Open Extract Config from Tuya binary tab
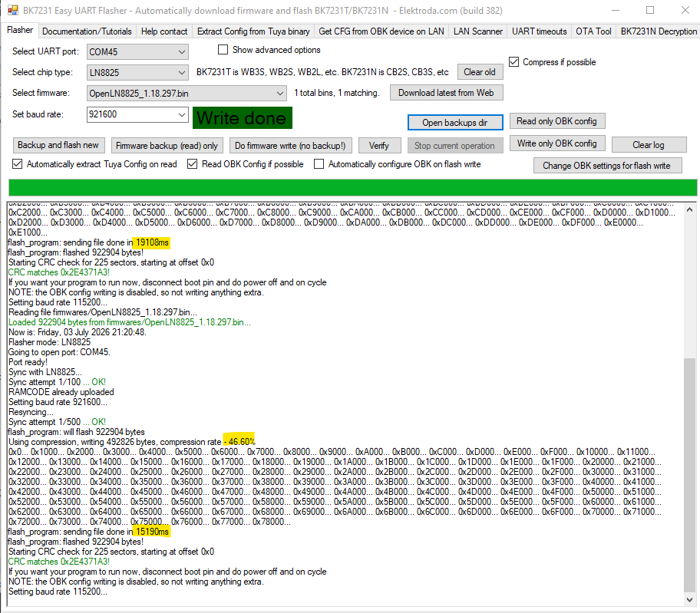Viewport: 700px width, 613px height. [x=253, y=31]
